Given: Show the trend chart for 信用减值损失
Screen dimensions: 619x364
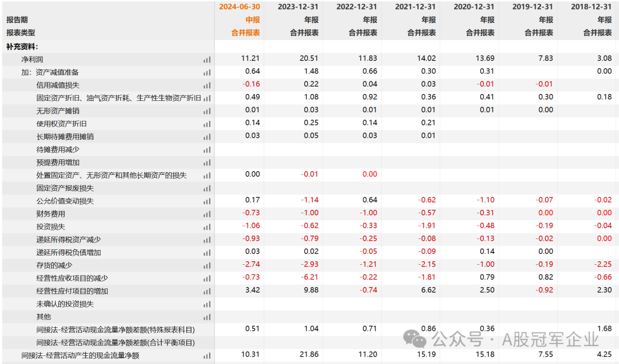Looking at the screenshot, I should [x=207, y=85].
